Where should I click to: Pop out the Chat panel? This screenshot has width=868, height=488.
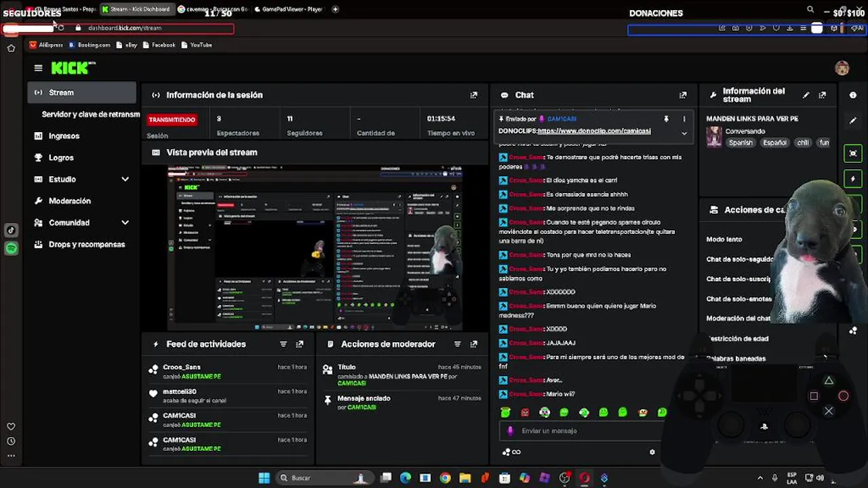coord(683,95)
